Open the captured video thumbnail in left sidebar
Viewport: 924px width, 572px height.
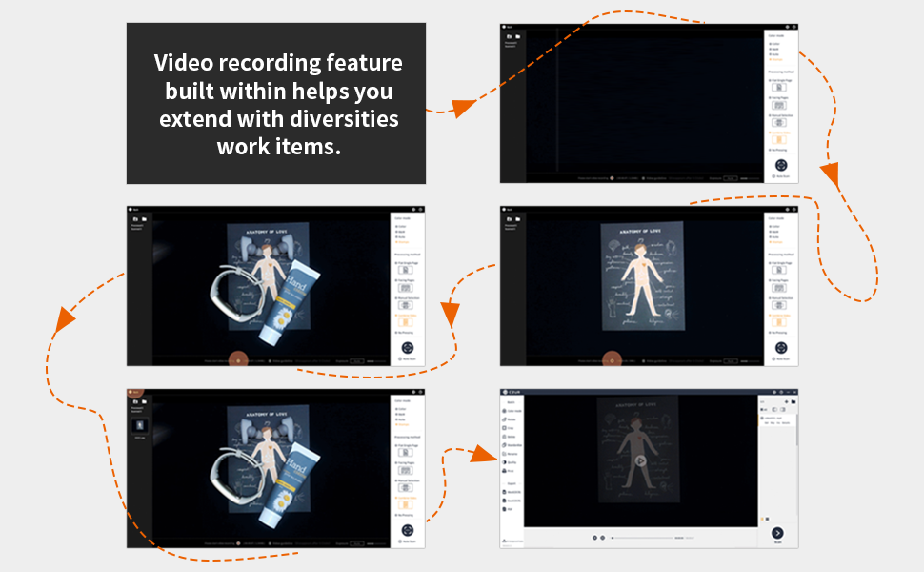140,425
